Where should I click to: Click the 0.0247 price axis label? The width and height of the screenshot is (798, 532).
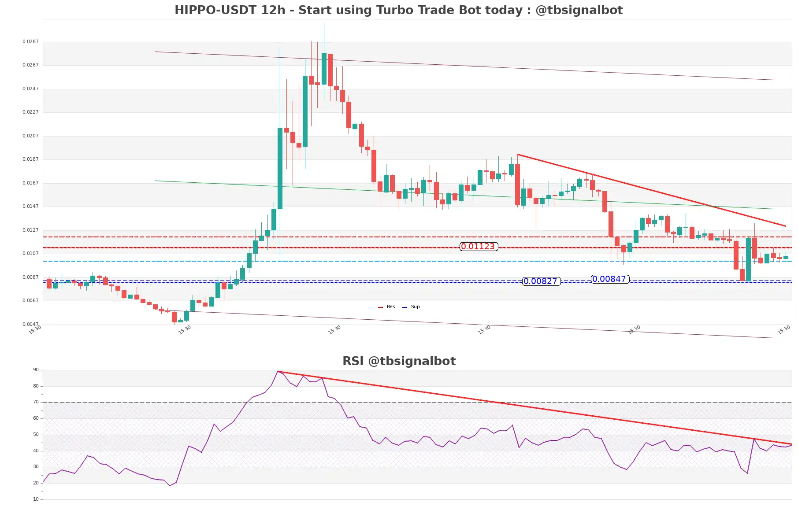(30, 89)
